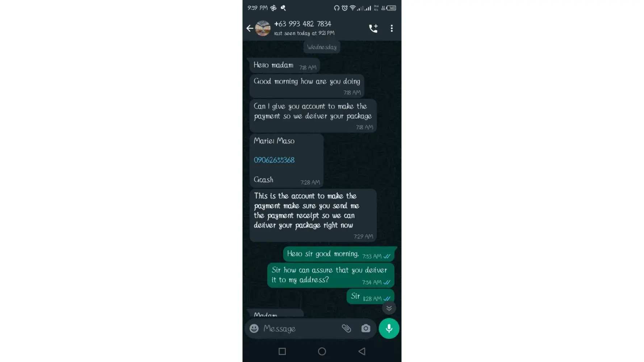Tap the back arrow in chat header
The width and height of the screenshot is (644, 362).
click(x=250, y=28)
